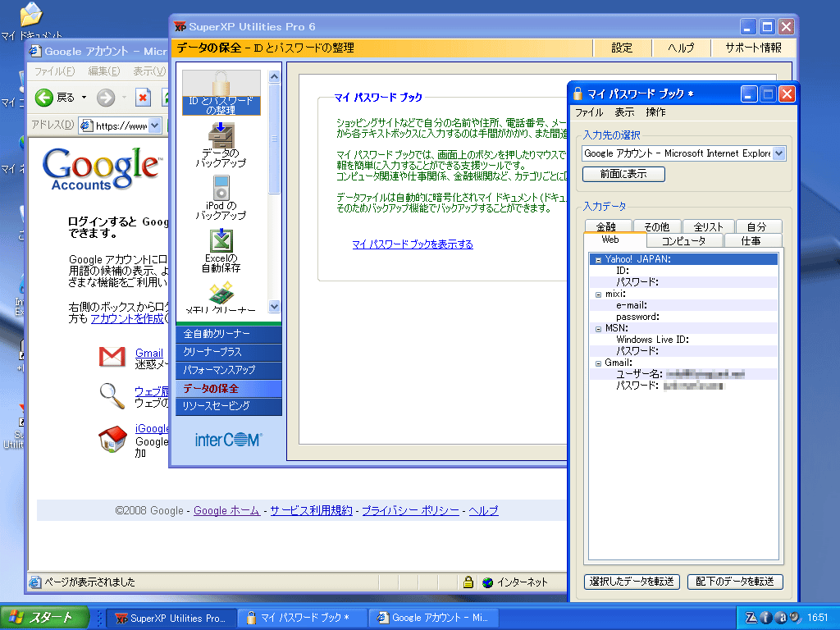Viewport: 840px width, 630px height.
Task: Switch to the 全リスト tab
Action: (x=708, y=226)
